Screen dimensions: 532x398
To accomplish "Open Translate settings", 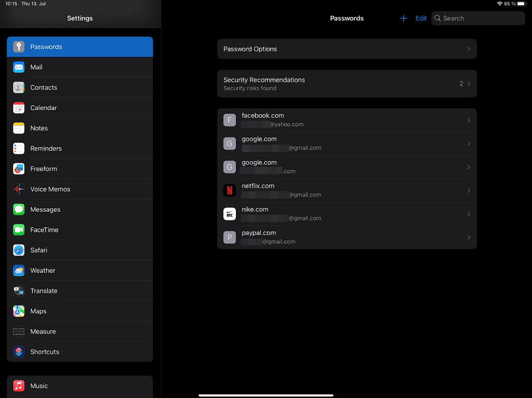I will [80, 291].
